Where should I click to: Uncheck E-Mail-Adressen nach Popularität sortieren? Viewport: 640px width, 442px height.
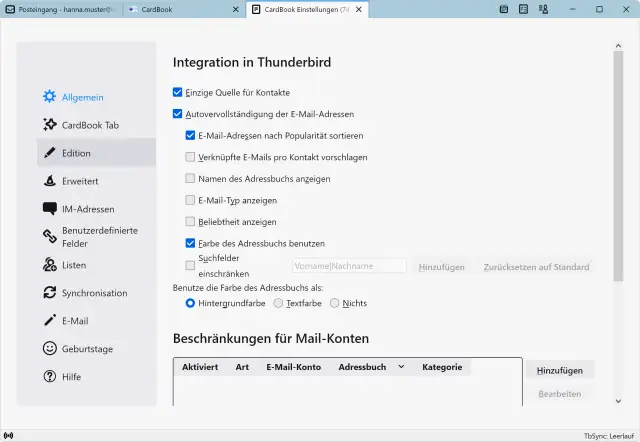[x=190, y=135]
